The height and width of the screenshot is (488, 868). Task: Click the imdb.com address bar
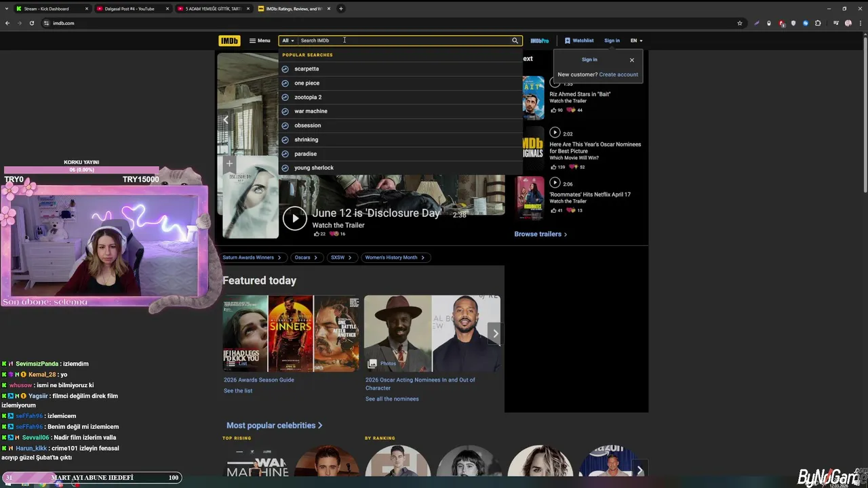(x=393, y=23)
